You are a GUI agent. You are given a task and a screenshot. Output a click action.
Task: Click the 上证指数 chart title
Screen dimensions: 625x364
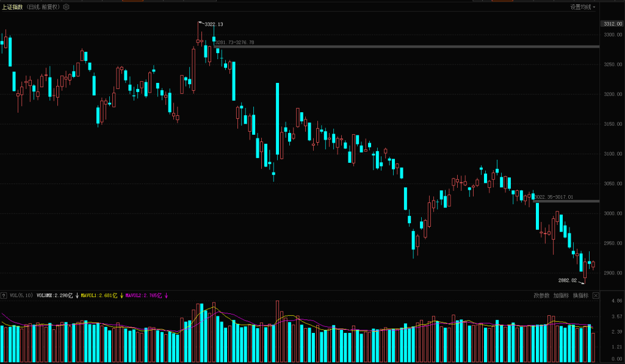(x=12, y=7)
